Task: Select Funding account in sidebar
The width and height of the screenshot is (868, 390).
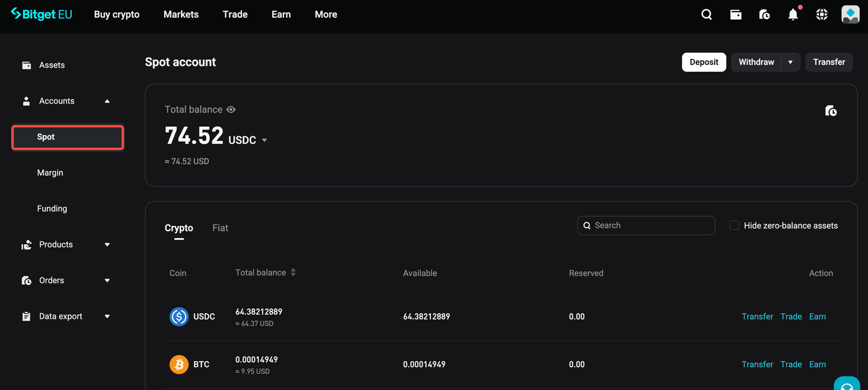Action: [52, 209]
